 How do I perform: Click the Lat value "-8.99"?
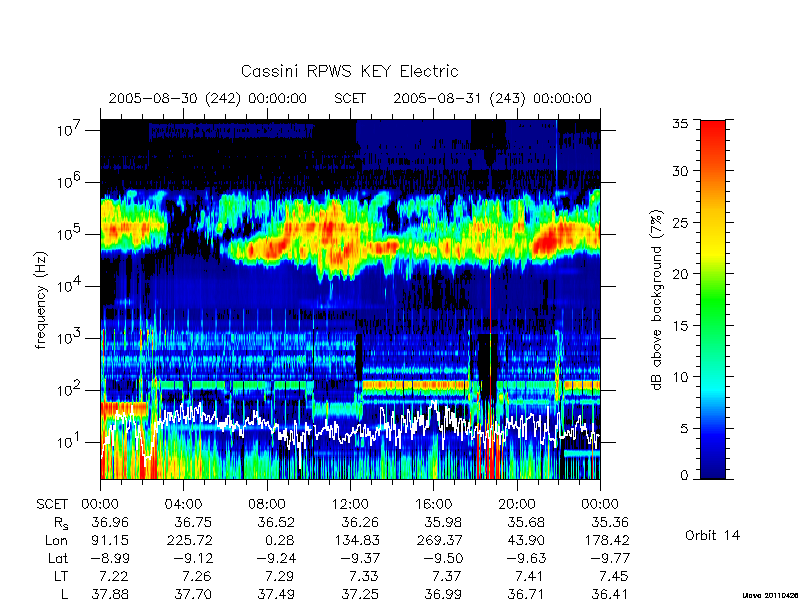point(110,559)
